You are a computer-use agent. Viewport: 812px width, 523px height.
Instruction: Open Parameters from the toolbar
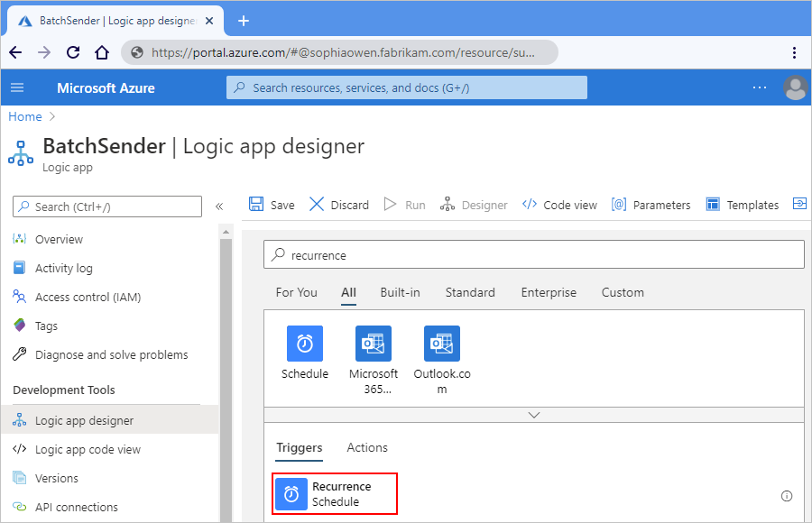651,205
